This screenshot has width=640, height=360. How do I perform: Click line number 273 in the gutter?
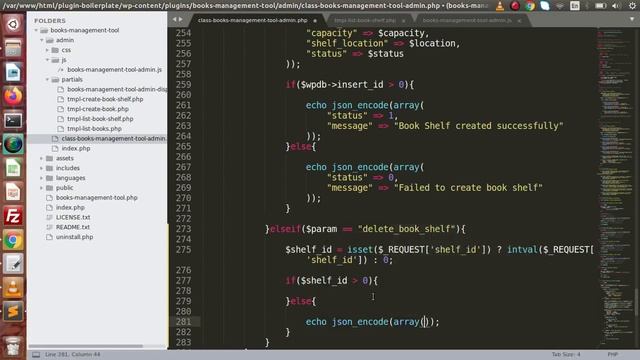point(183,229)
